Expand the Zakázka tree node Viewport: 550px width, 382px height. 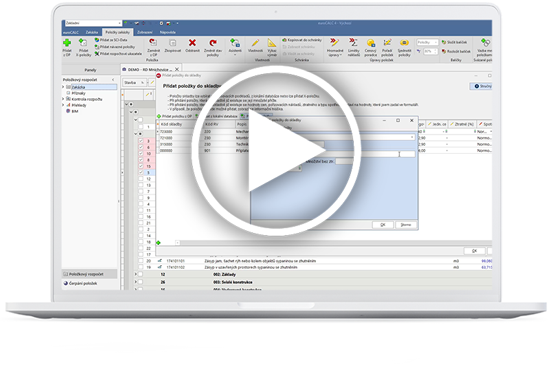tap(63, 87)
